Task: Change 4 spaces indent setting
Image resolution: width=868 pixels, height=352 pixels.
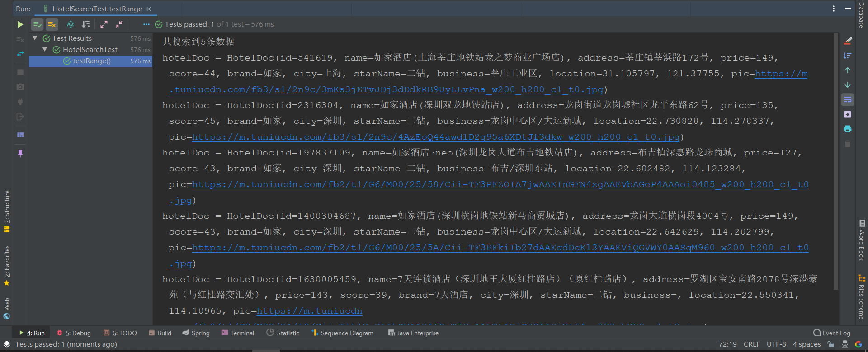Action: click(x=807, y=344)
